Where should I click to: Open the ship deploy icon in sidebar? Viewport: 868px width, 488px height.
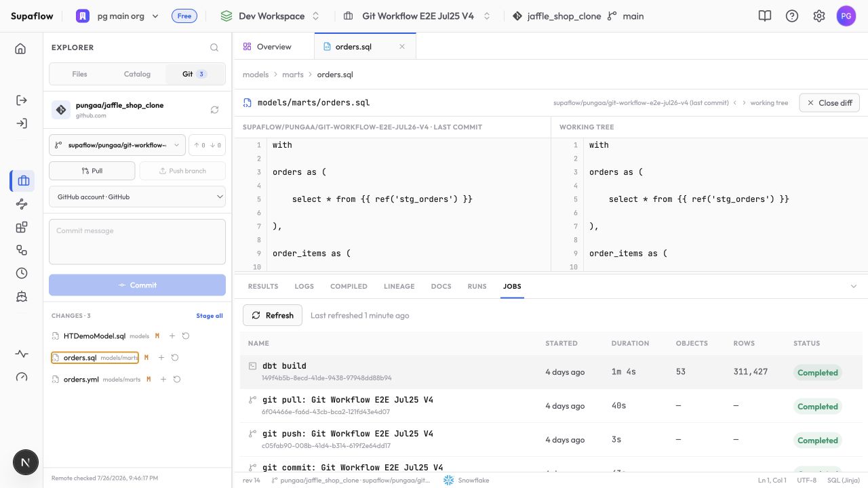22,296
